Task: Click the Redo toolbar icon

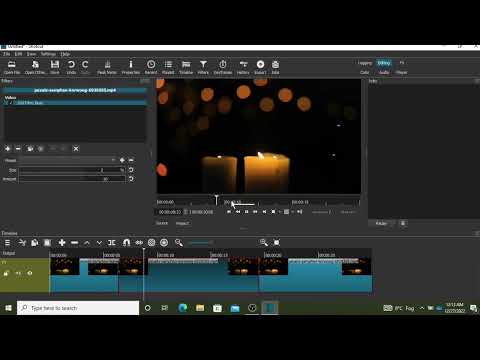Action: tap(85, 67)
